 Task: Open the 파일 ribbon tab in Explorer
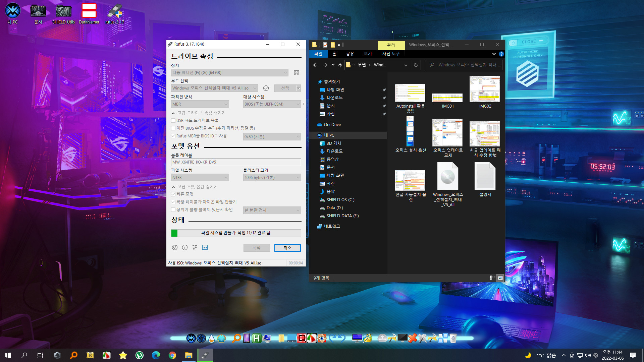(318, 54)
